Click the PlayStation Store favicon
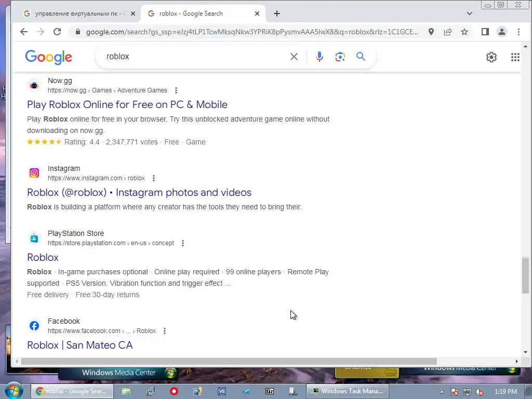This screenshot has height=399, width=532. (34, 238)
